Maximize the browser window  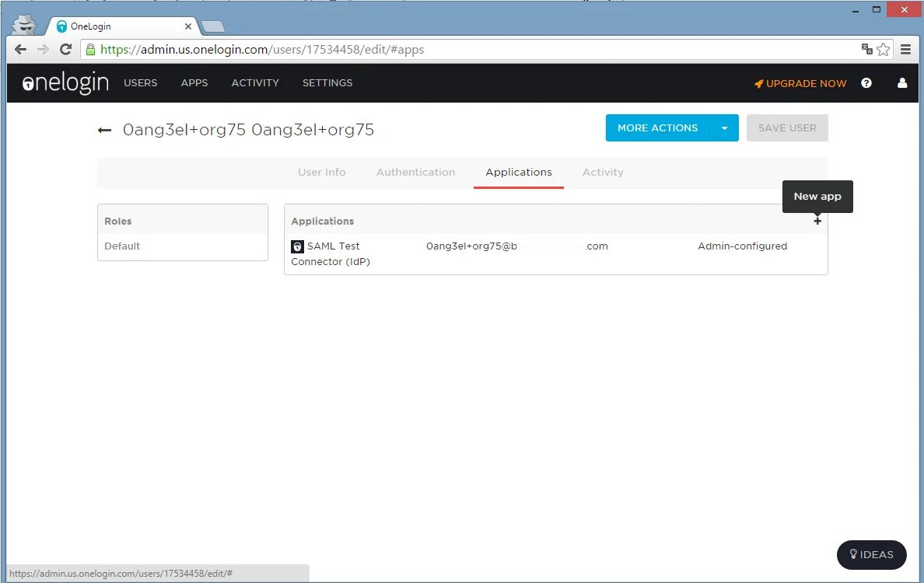877,9
